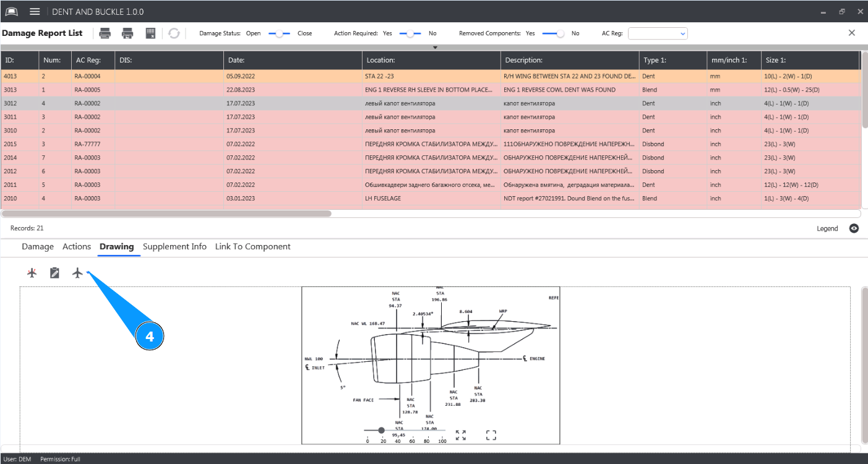Open the Link To Component tab
This screenshot has width=868, height=464.
(x=252, y=246)
